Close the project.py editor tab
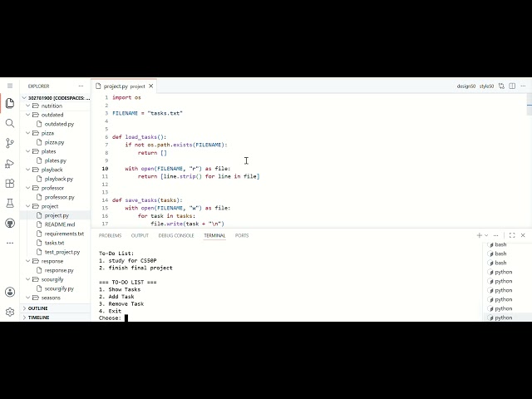The image size is (532, 399). pyautogui.click(x=151, y=86)
